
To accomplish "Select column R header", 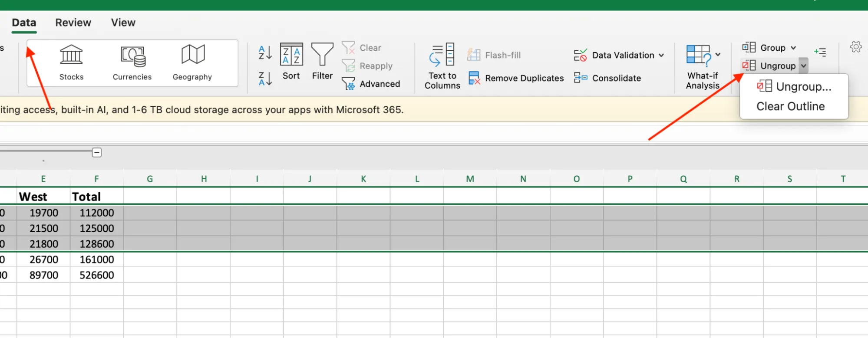I will 736,179.
